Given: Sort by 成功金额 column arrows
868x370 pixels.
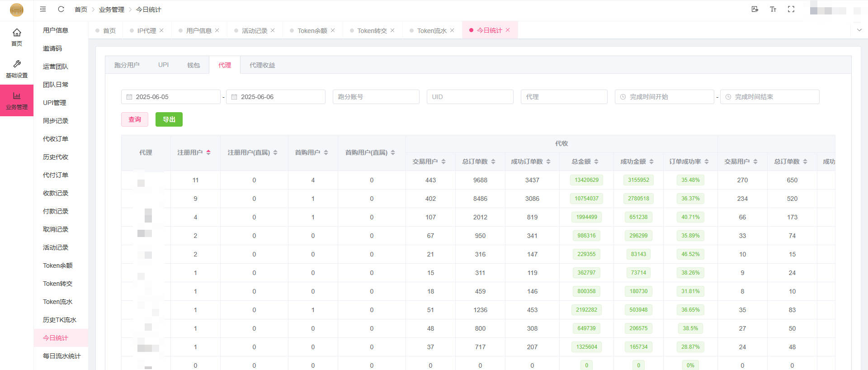Looking at the screenshot, I should point(651,161).
